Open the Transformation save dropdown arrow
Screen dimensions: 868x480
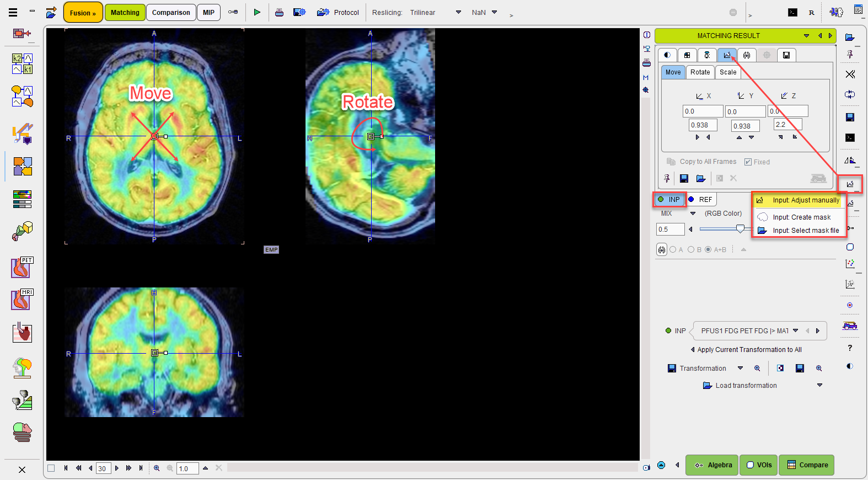click(740, 368)
